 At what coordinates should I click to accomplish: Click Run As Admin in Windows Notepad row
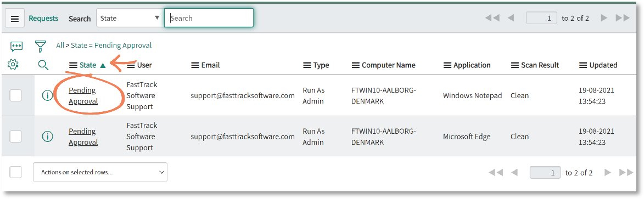coord(313,95)
